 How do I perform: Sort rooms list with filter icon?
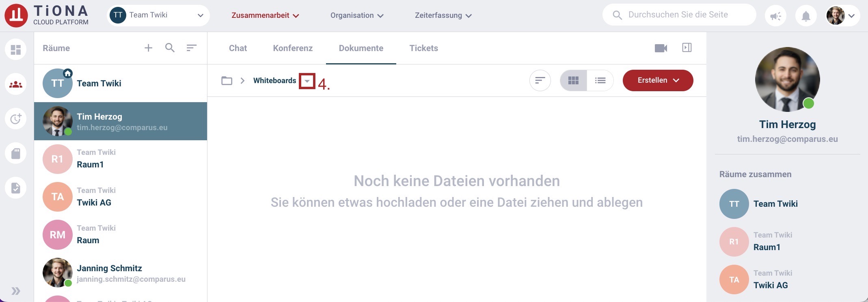click(x=192, y=48)
